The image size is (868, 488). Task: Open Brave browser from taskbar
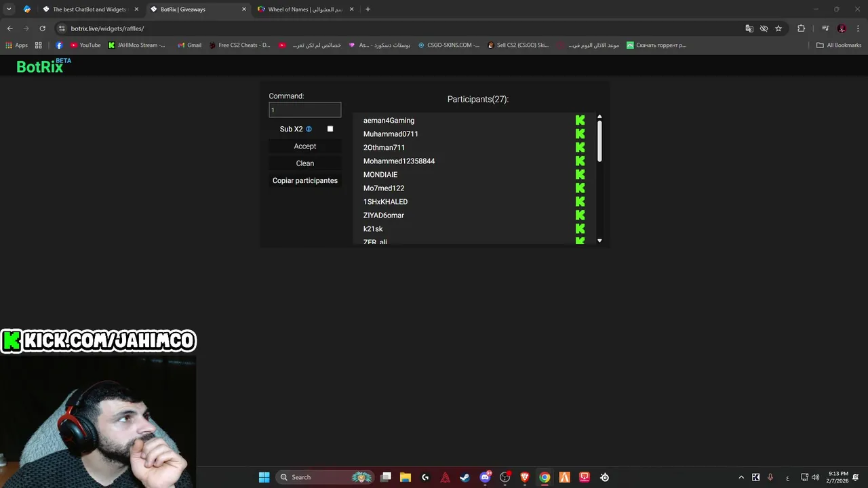(525, 477)
